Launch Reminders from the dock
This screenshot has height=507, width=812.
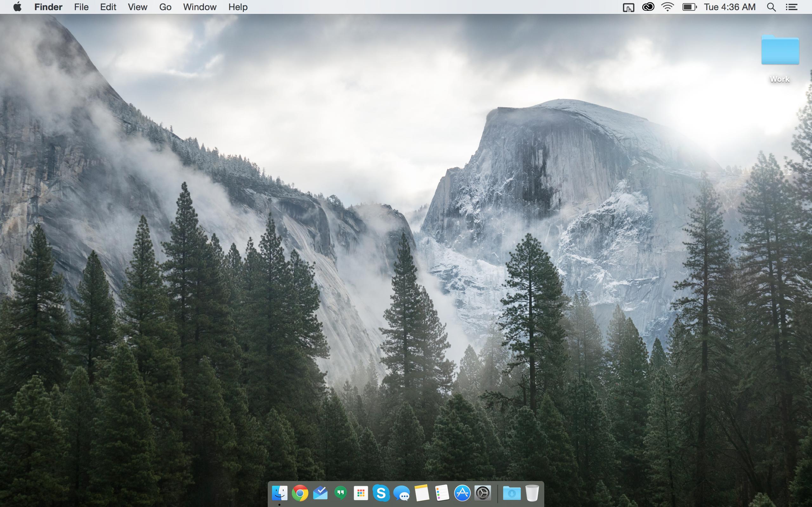(x=442, y=493)
